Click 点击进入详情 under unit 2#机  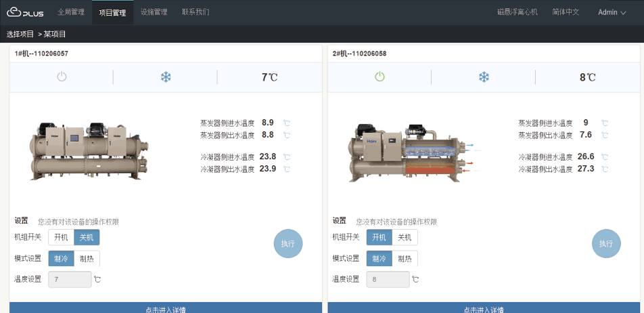[x=483, y=309]
